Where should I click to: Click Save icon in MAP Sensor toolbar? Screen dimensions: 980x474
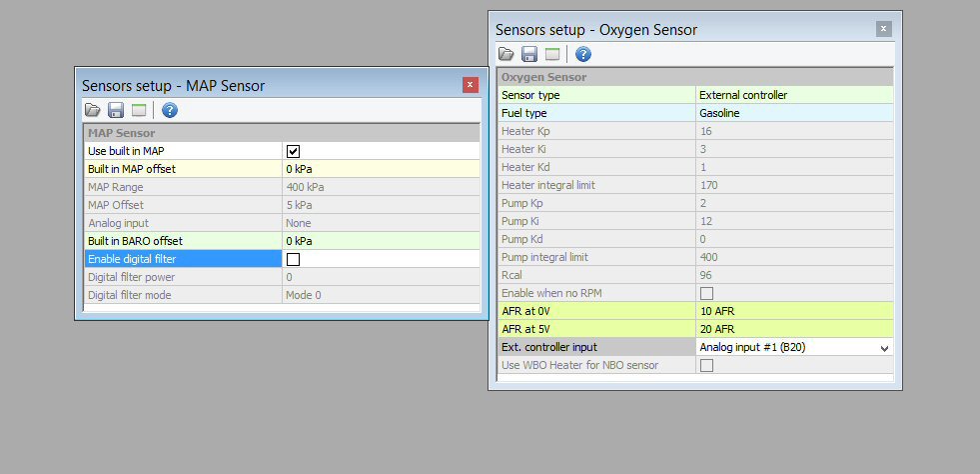116,110
